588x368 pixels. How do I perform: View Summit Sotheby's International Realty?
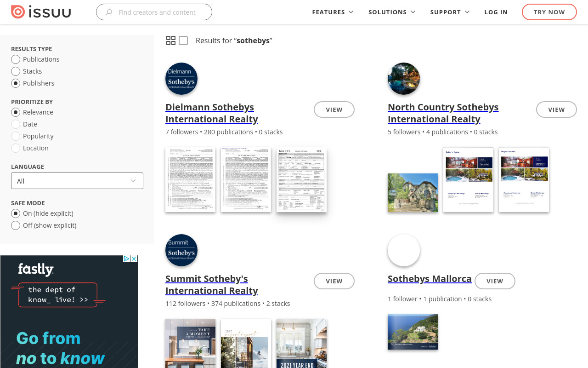point(334,281)
